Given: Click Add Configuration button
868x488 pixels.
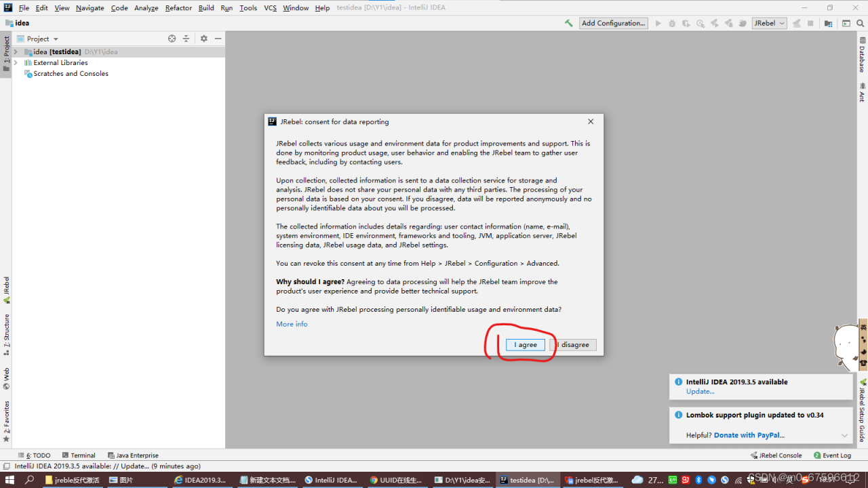Looking at the screenshot, I should click(x=614, y=23).
